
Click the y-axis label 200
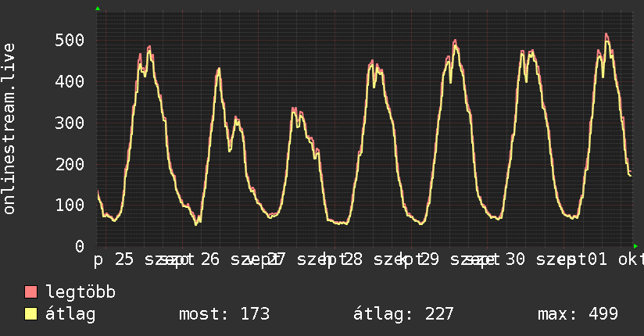point(70,164)
